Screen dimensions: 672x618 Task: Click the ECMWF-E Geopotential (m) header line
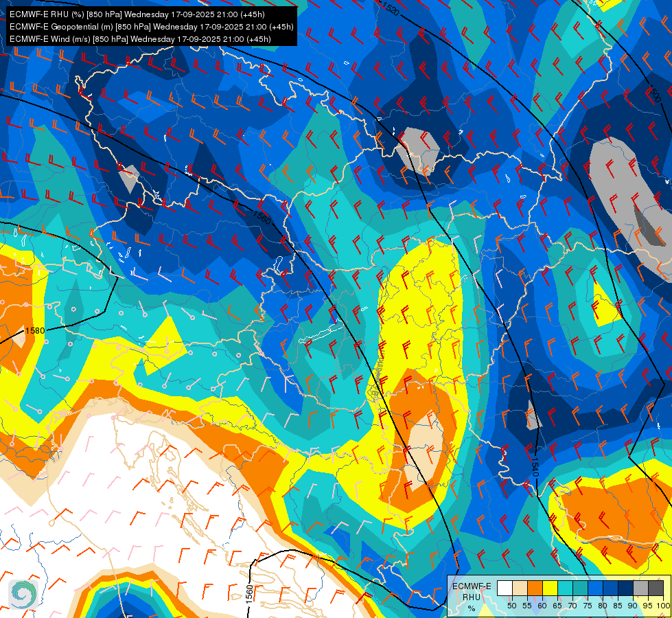[151, 27]
